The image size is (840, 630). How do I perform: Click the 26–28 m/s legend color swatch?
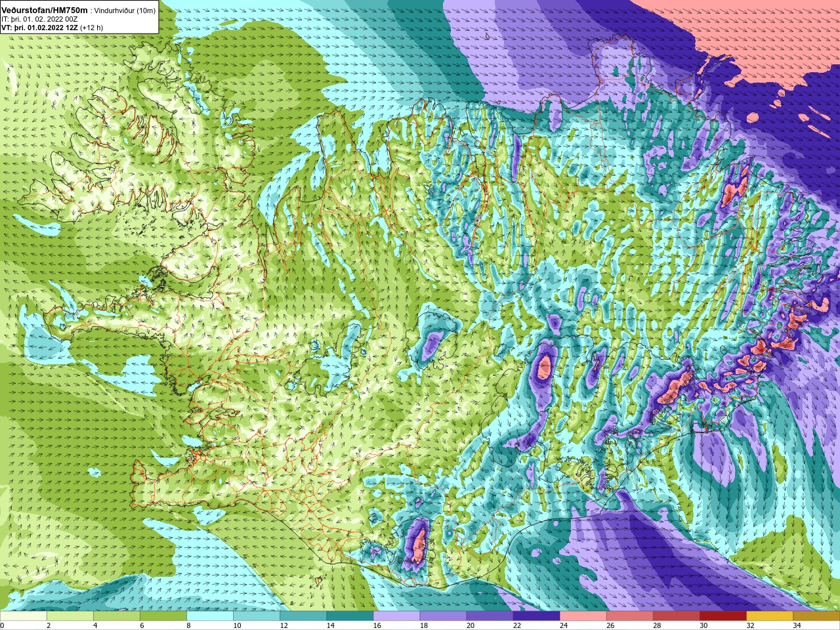coord(629,616)
